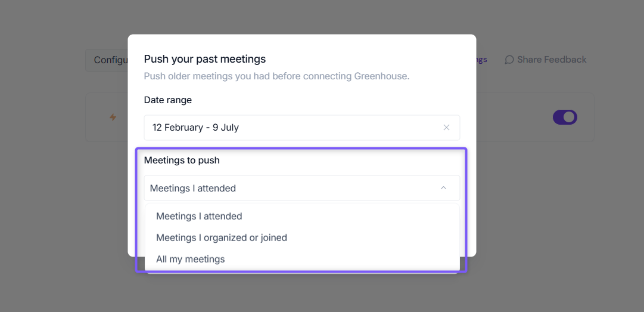Click the selected value in Meetings to push combo box

click(193, 189)
